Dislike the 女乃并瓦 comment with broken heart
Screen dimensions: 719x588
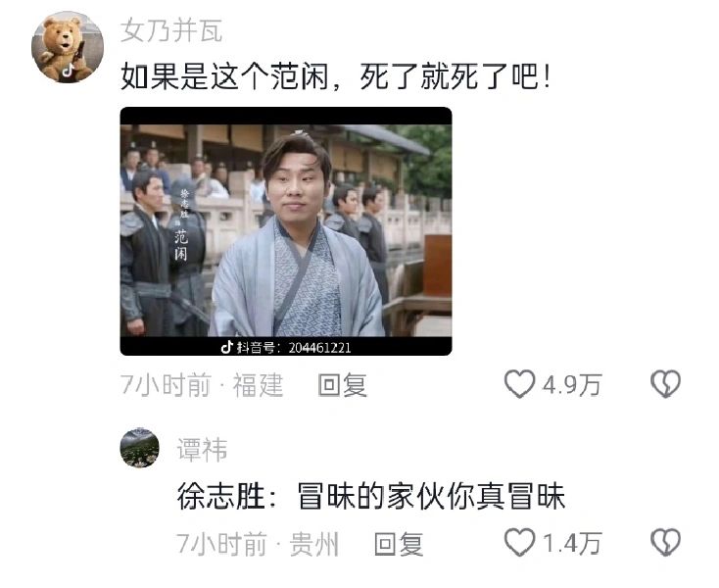pos(666,384)
